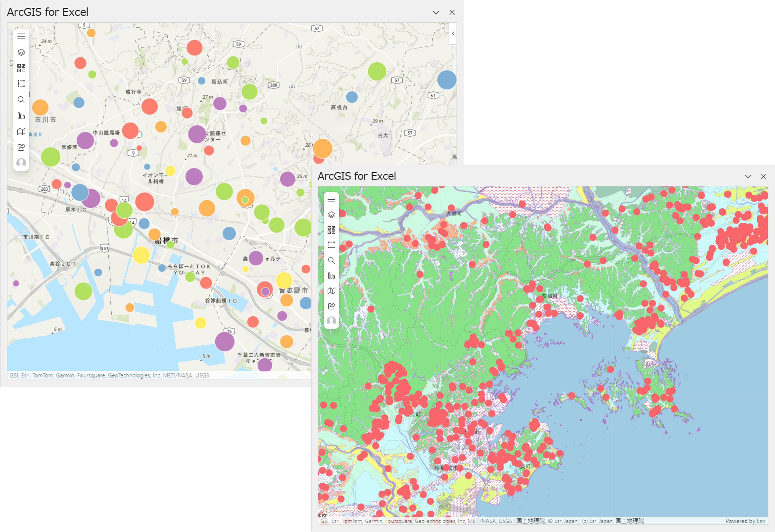Image resolution: width=775 pixels, height=532 pixels.
Task: Activate selection tool in upper map
Action: [21, 84]
